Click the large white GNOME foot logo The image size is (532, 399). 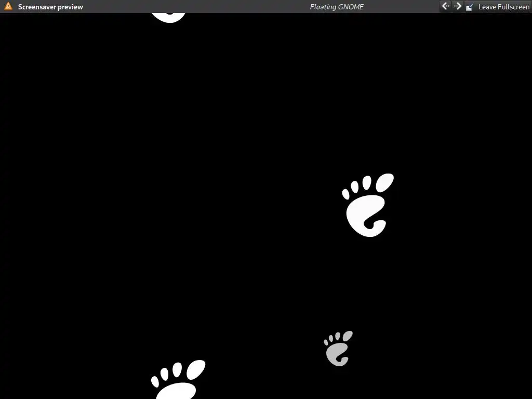coord(368,205)
